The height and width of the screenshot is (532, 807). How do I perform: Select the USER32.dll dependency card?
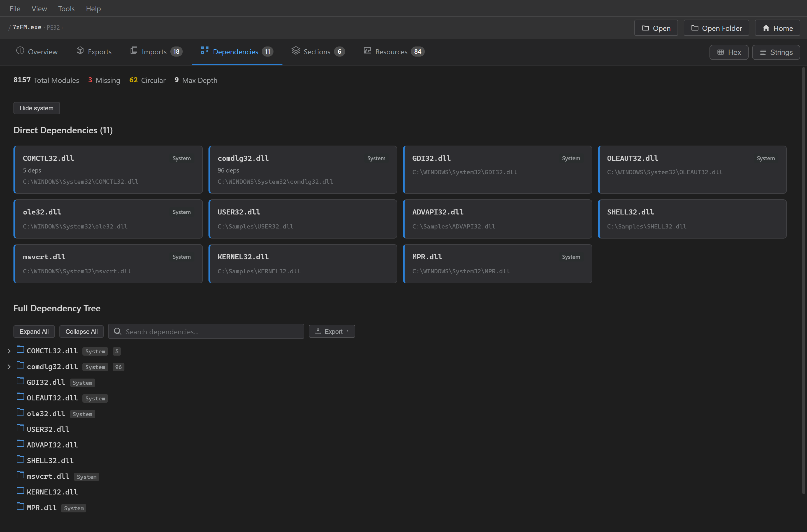[x=303, y=219]
